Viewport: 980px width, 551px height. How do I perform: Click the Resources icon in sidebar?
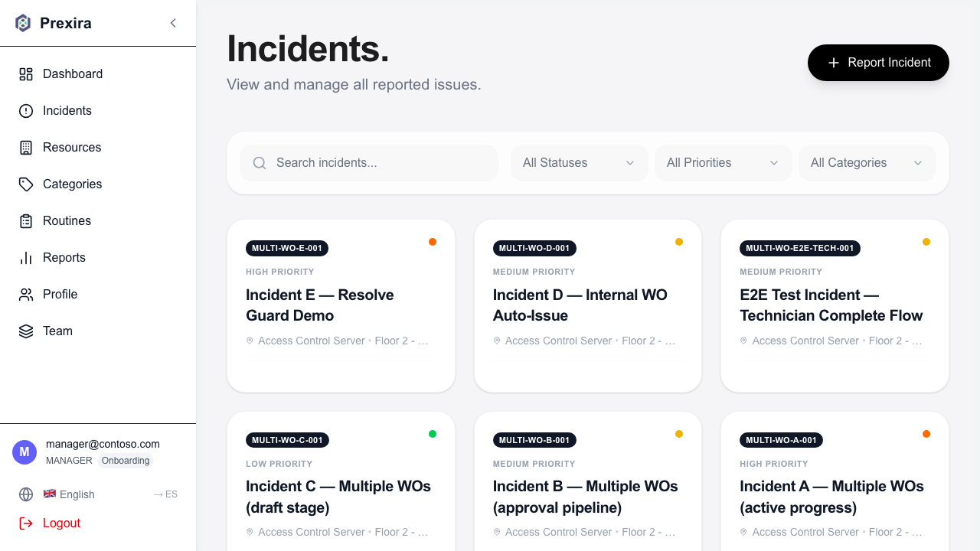pos(24,147)
